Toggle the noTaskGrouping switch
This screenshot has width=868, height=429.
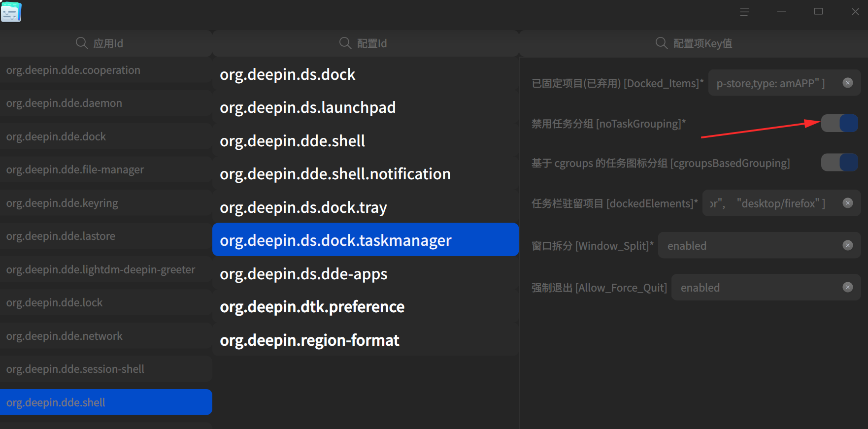pos(839,123)
